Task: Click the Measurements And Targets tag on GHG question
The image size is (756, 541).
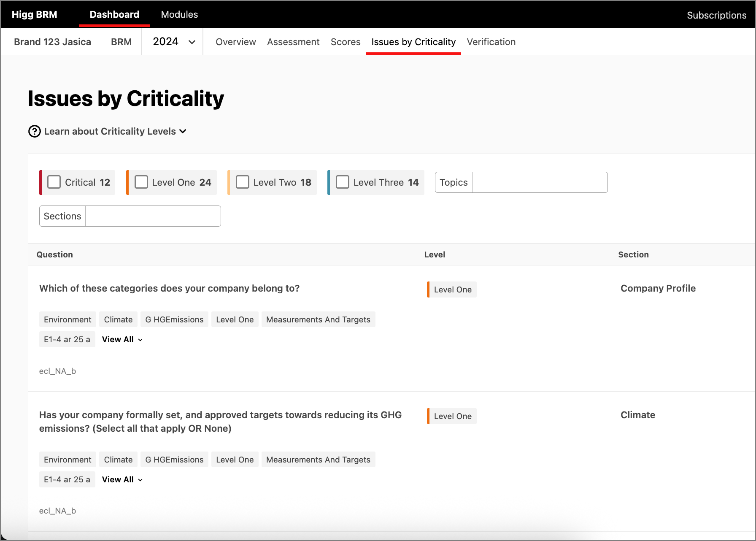Action: pyautogui.click(x=318, y=460)
